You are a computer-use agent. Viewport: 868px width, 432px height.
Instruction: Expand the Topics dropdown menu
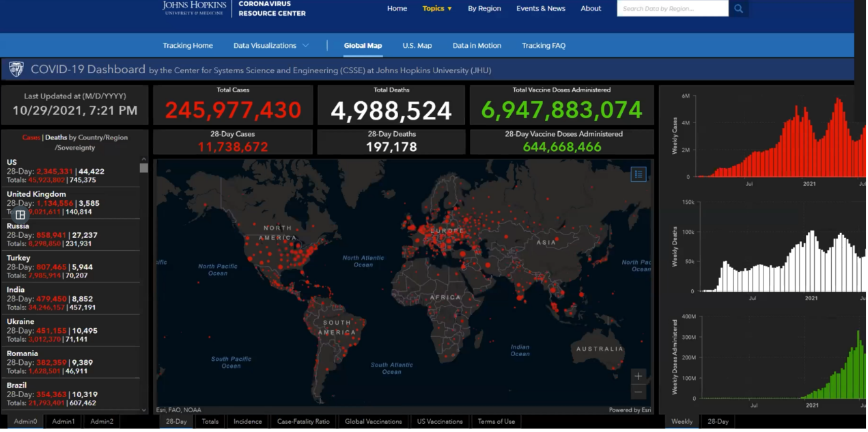[437, 9]
